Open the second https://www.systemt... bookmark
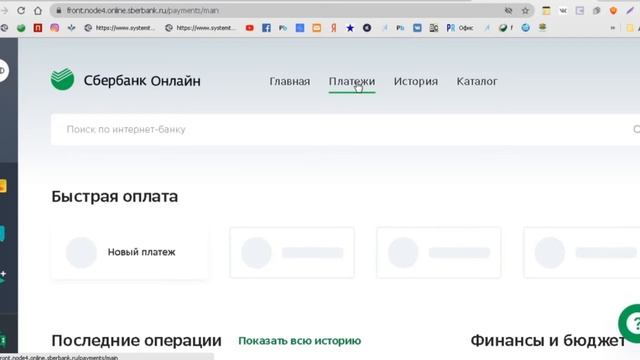The width and height of the screenshot is (640, 360). pyautogui.click(x=200, y=28)
